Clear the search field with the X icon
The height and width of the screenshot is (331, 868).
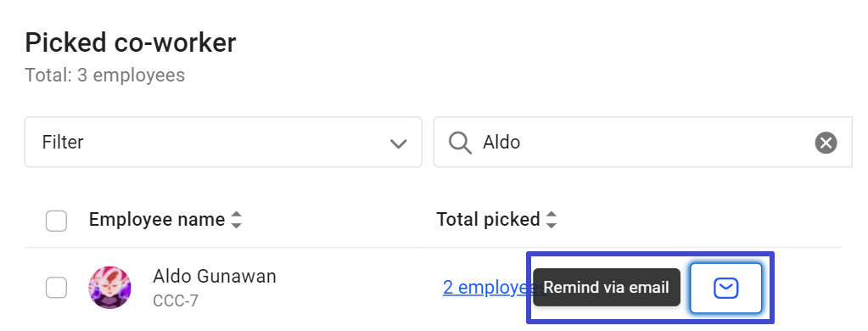coord(826,143)
